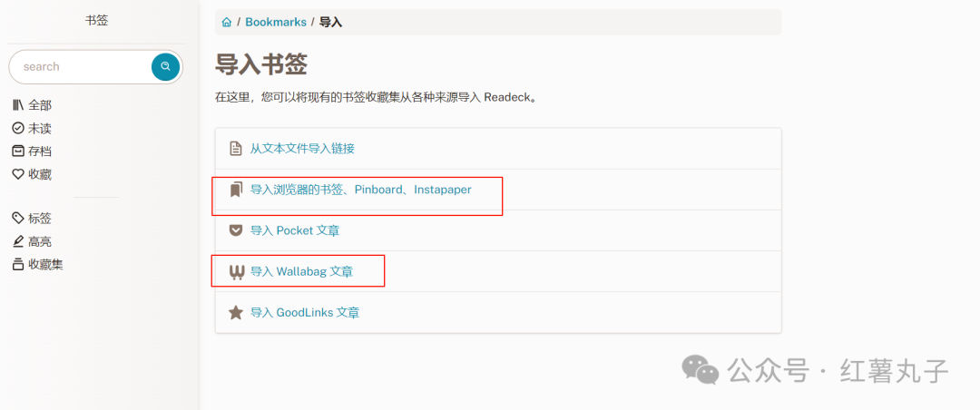Click the teal search magnifier button
Screen dimensions: 980x410
point(166,67)
